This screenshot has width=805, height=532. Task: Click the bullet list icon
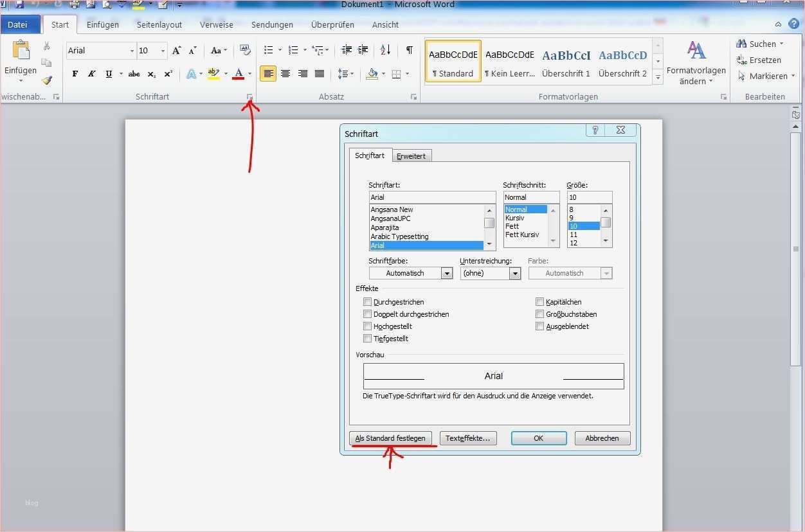[x=269, y=50]
